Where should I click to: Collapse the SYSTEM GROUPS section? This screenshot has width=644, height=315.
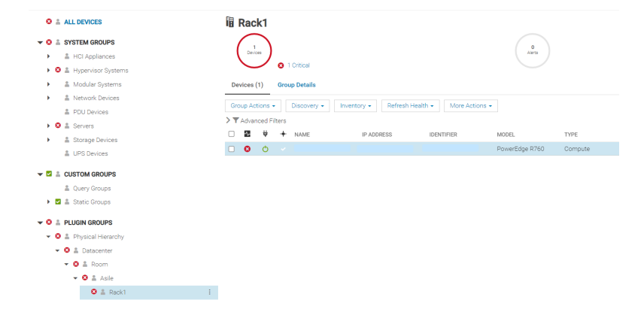coord(40,42)
